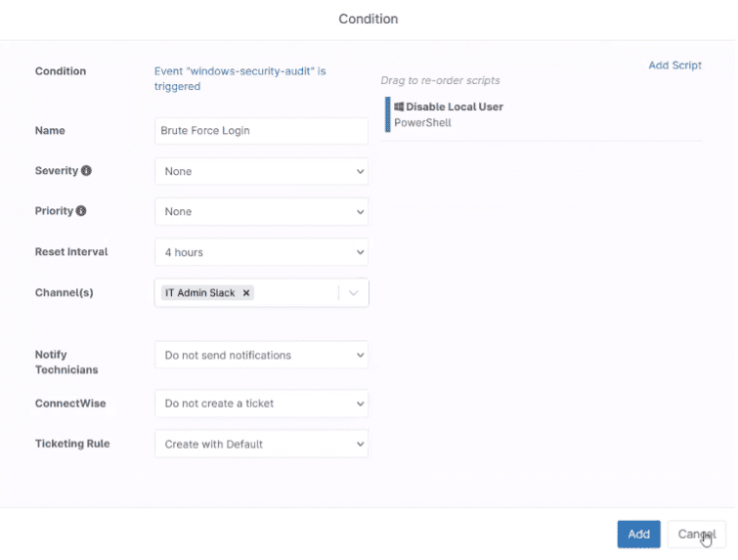Click the Severity info icon
The height and width of the screenshot is (560, 738).
click(x=86, y=171)
